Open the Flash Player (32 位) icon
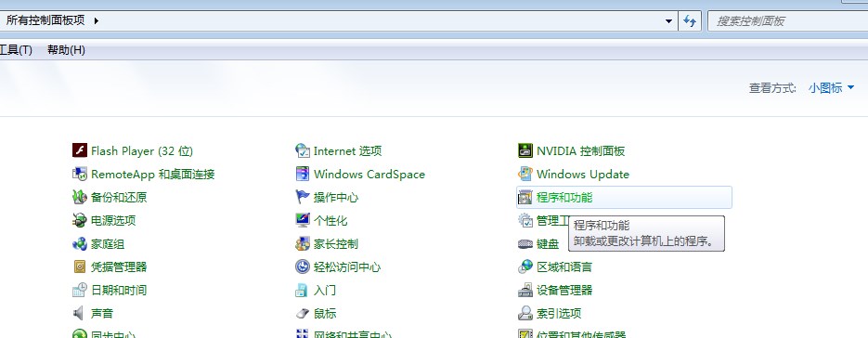 click(80, 150)
